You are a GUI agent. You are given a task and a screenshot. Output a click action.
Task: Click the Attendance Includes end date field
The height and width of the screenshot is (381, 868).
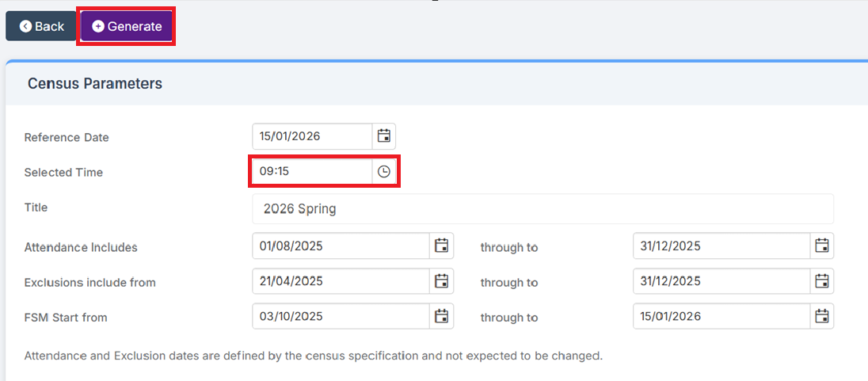[721, 246]
